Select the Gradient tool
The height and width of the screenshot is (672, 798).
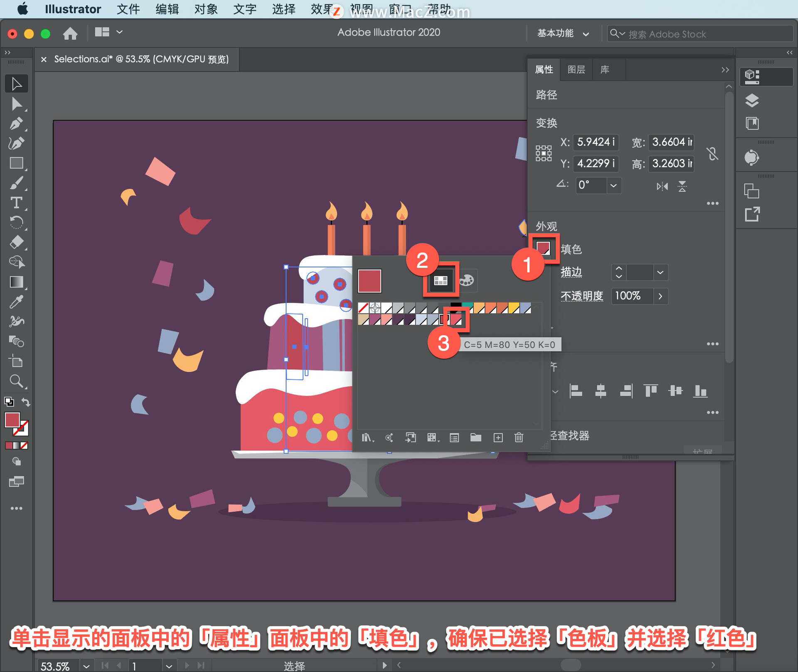[17, 282]
